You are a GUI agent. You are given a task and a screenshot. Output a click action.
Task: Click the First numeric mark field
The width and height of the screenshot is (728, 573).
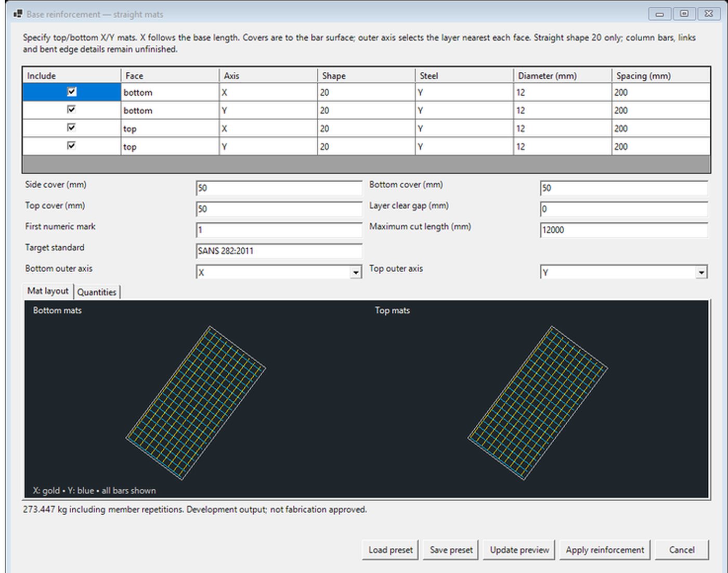279,230
